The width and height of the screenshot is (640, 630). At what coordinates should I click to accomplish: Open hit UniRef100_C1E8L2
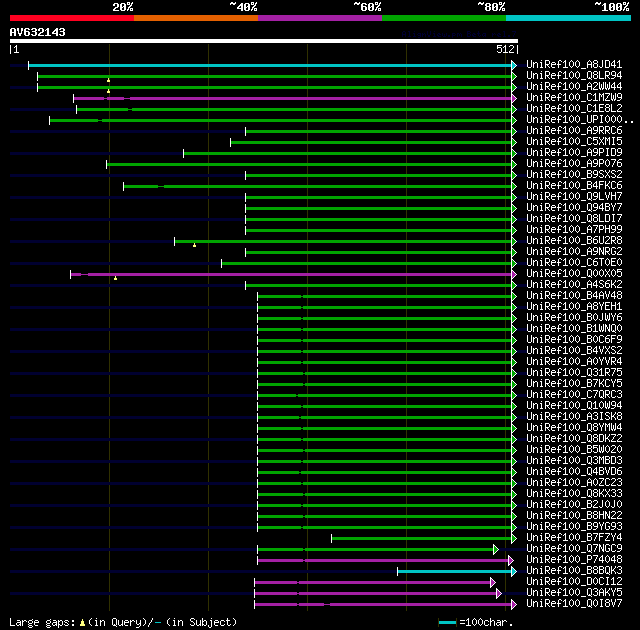pyautogui.click(x=574, y=109)
